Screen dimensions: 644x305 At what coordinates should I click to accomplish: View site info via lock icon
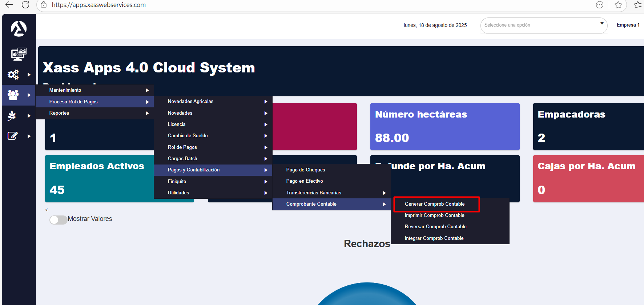point(44,5)
